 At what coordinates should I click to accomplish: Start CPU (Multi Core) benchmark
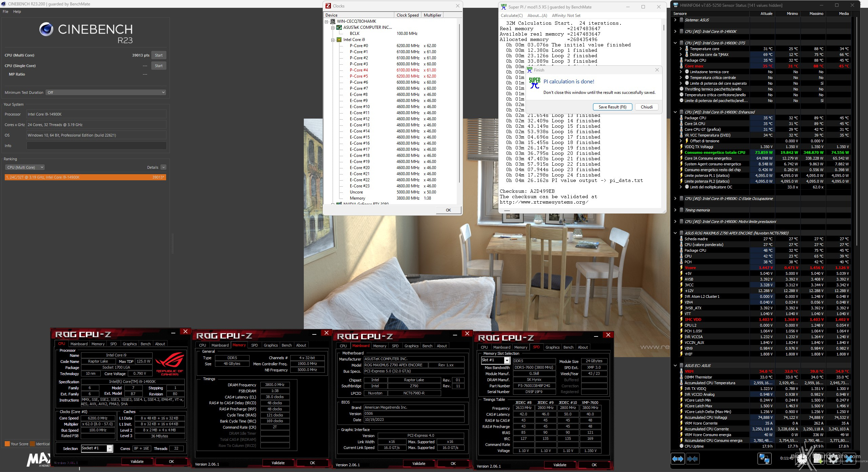159,55
